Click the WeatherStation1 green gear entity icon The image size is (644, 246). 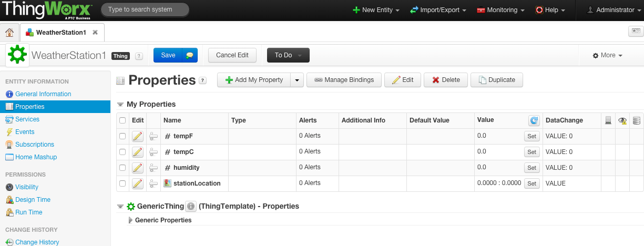[x=17, y=55]
